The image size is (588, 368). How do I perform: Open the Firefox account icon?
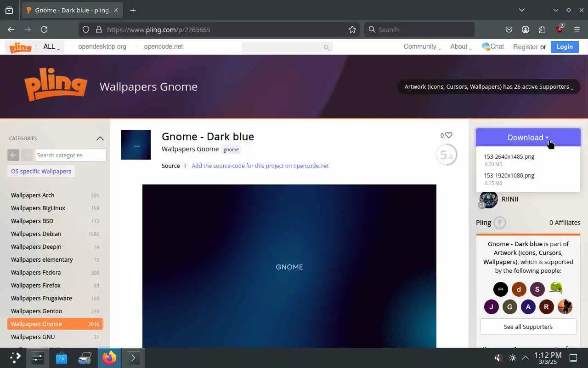pyautogui.click(x=526, y=29)
